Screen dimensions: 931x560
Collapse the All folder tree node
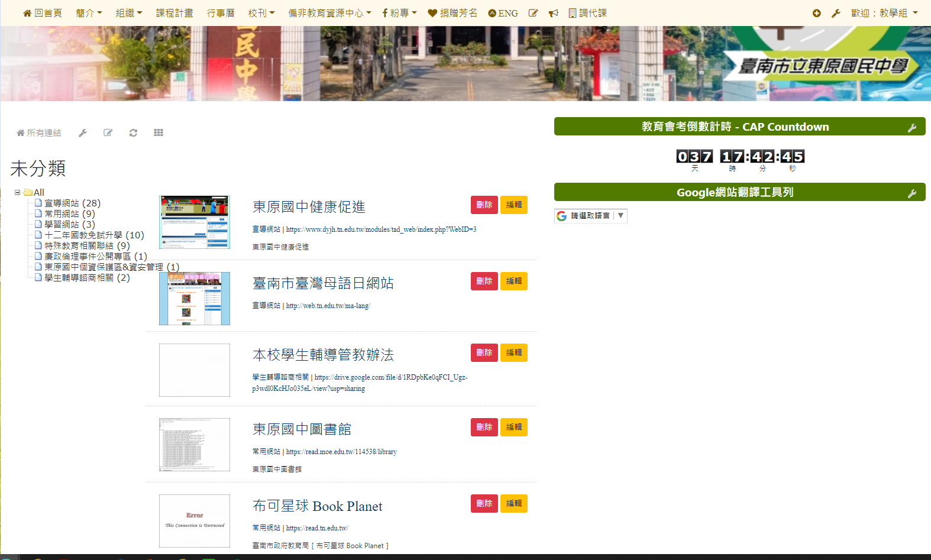coord(18,192)
